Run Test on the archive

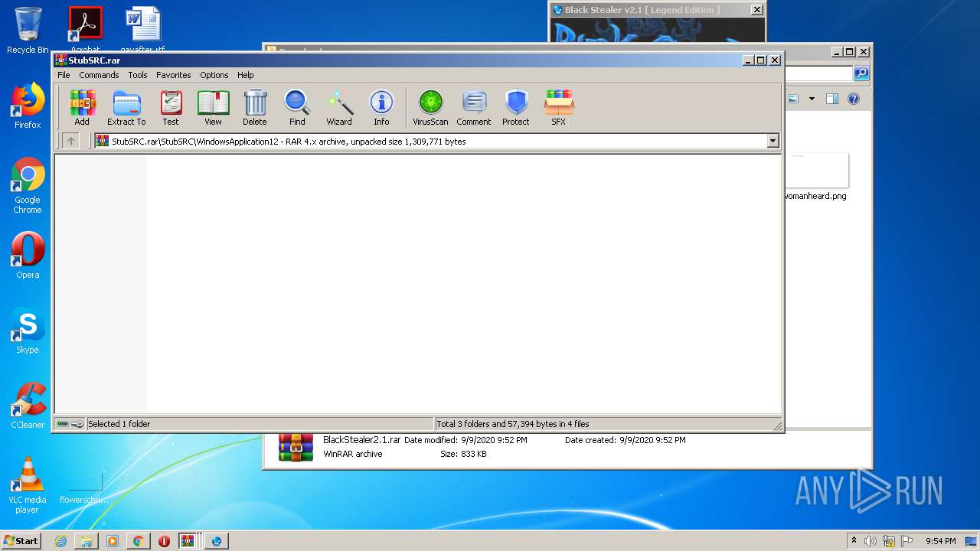[171, 107]
